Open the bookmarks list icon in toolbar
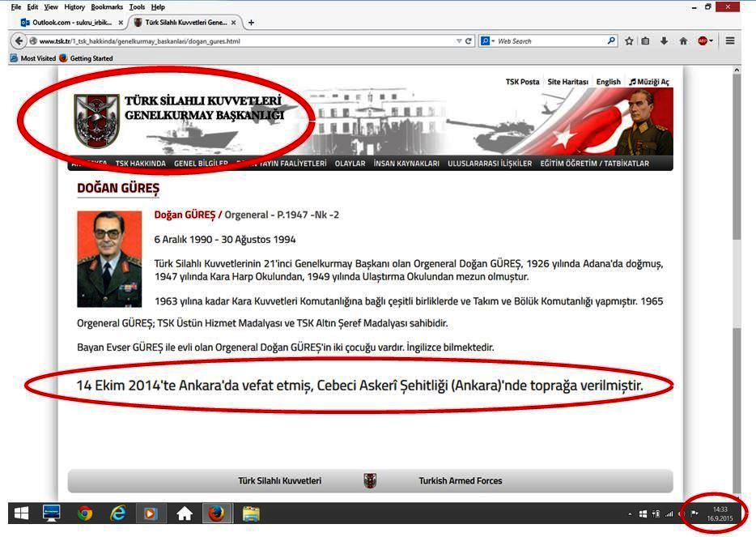756x537 pixels. point(646,41)
